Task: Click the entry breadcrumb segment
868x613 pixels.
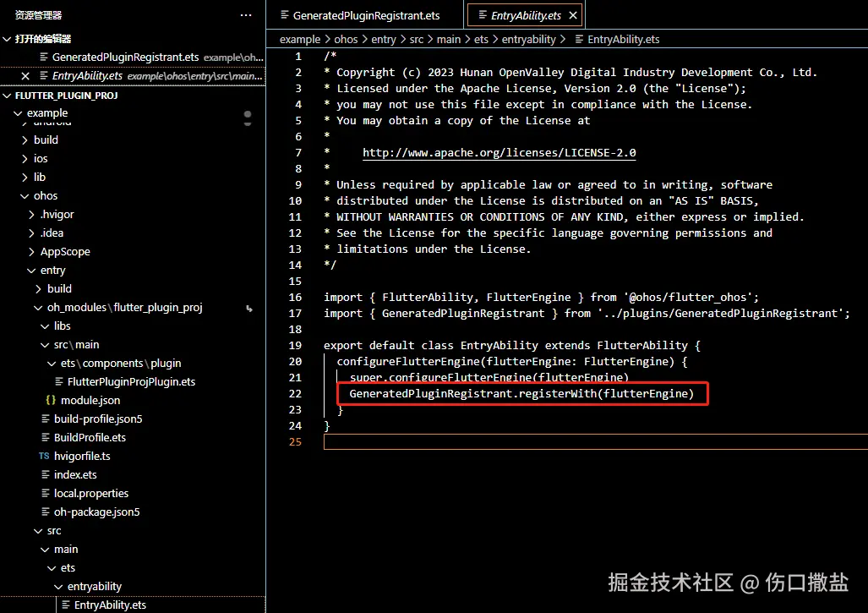Action: coord(384,39)
